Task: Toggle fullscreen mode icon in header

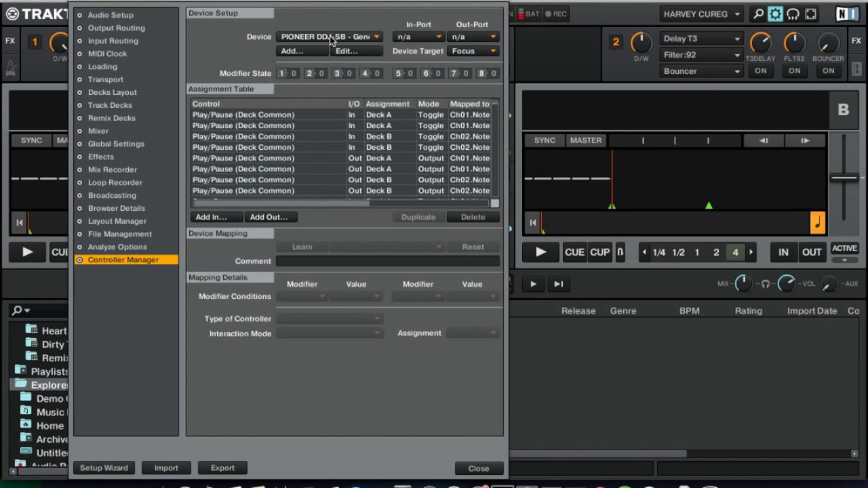Action: point(810,14)
